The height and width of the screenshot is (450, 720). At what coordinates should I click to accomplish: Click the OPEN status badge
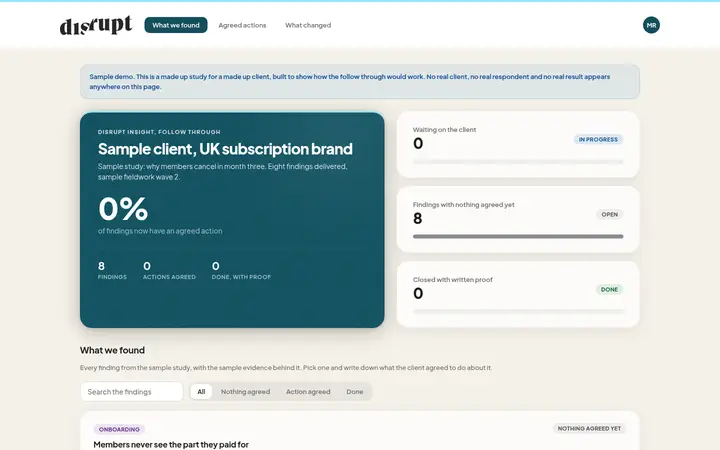pos(609,214)
